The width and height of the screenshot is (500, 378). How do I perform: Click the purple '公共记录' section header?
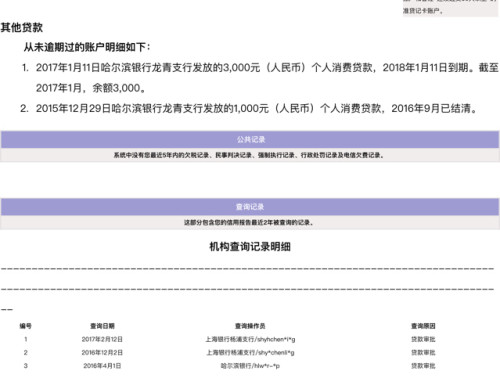tap(250, 139)
